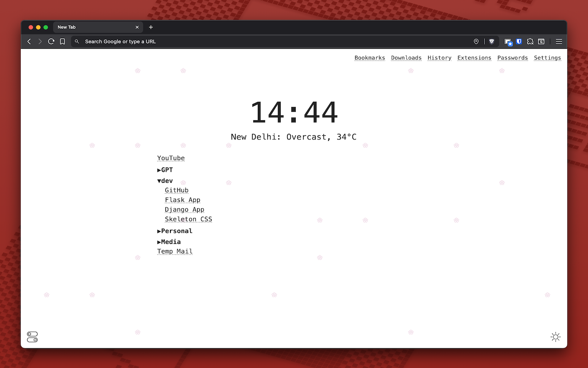The height and width of the screenshot is (368, 588).
Task: Open the Brave Rewards triangle icon
Action: click(x=492, y=41)
